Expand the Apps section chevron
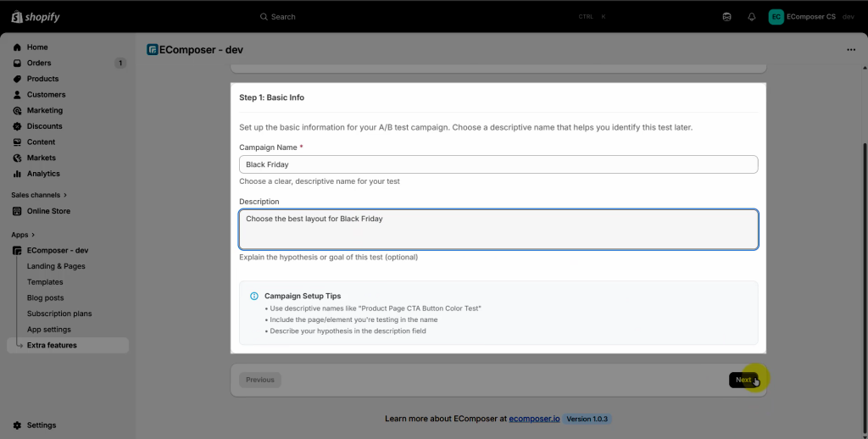 [33, 235]
